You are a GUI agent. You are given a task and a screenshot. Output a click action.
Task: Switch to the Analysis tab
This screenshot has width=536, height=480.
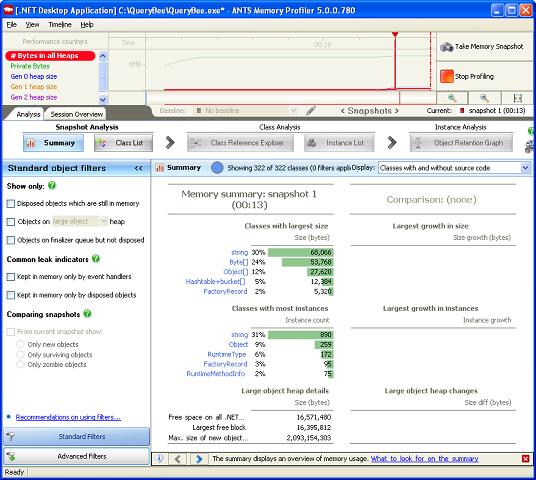click(x=28, y=114)
